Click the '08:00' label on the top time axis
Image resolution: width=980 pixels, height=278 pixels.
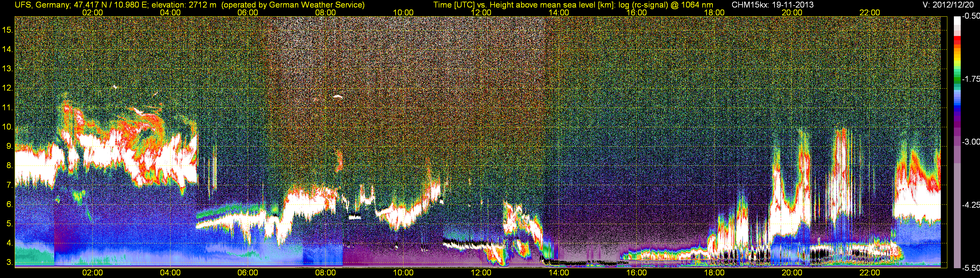(x=326, y=12)
